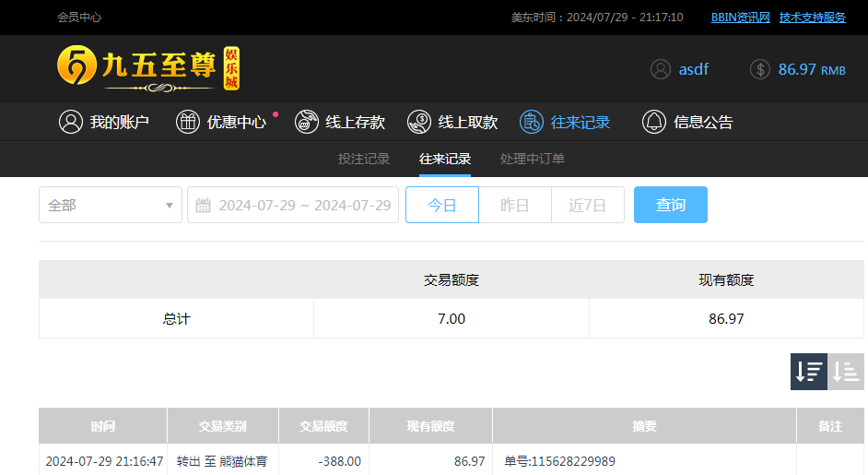Click the 往来记录 records icon
This screenshot has width=868, height=475.
click(532, 122)
